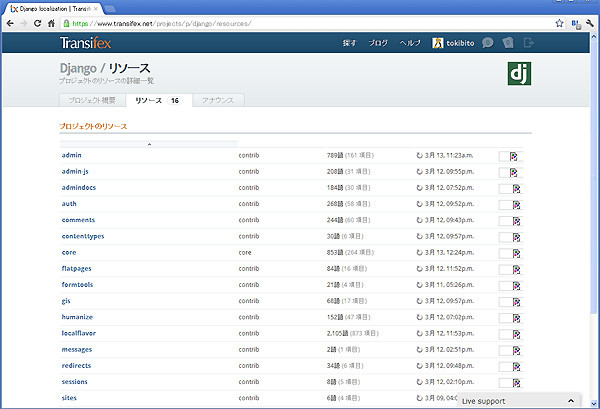The image size is (600, 409).
Task: Click the 789語 word count for admin
Action: [335, 155]
